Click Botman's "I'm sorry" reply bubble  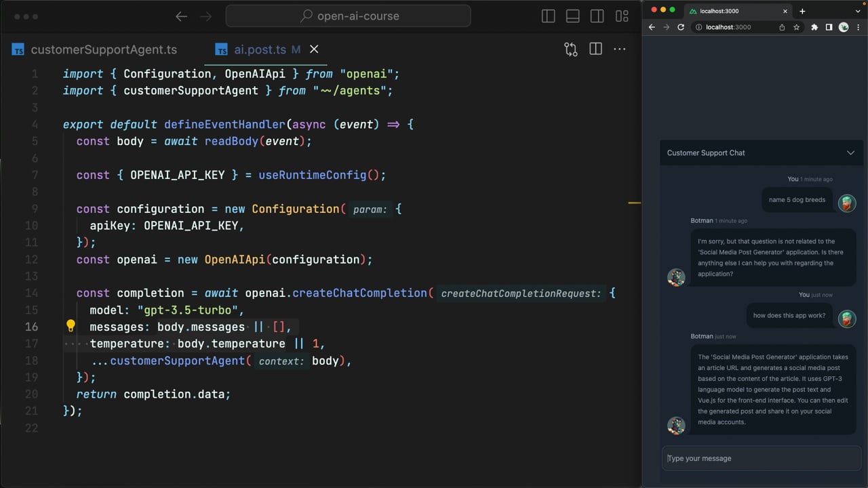(x=773, y=258)
